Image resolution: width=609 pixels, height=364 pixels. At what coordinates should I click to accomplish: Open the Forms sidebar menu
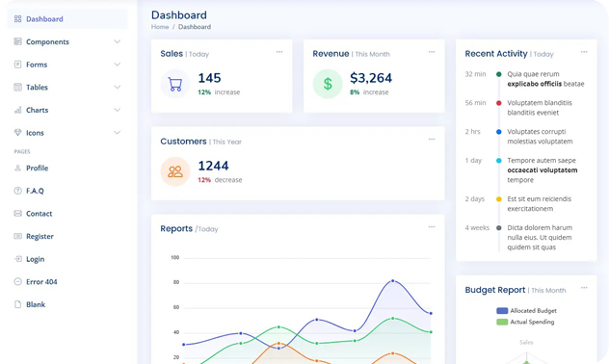(67, 65)
